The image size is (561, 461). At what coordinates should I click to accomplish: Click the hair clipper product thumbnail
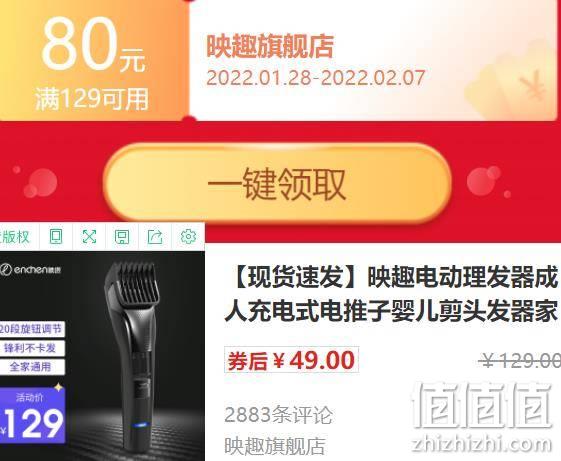click(102, 355)
